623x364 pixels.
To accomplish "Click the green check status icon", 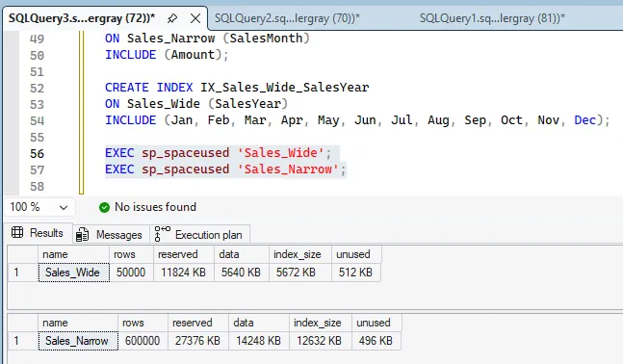I will (x=104, y=207).
